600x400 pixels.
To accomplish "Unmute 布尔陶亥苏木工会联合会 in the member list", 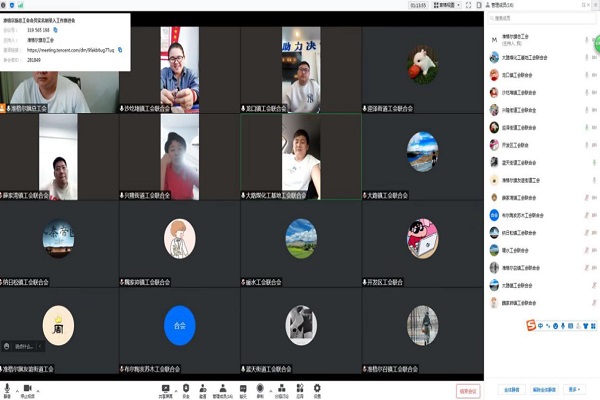I will point(587,215).
